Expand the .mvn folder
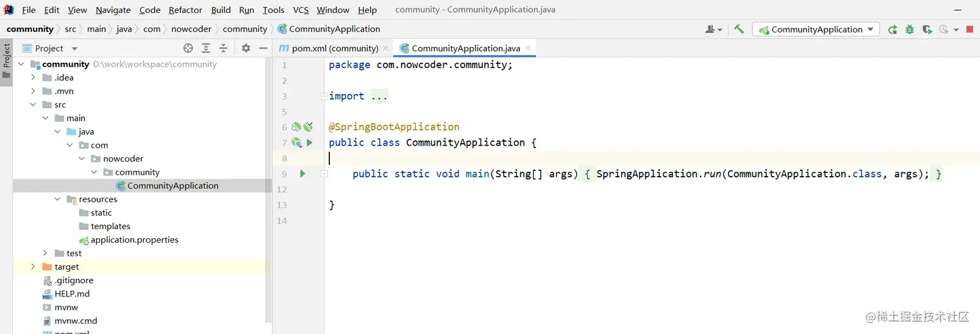980x334 pixels. pyautogui.click(x=32, y=91)
